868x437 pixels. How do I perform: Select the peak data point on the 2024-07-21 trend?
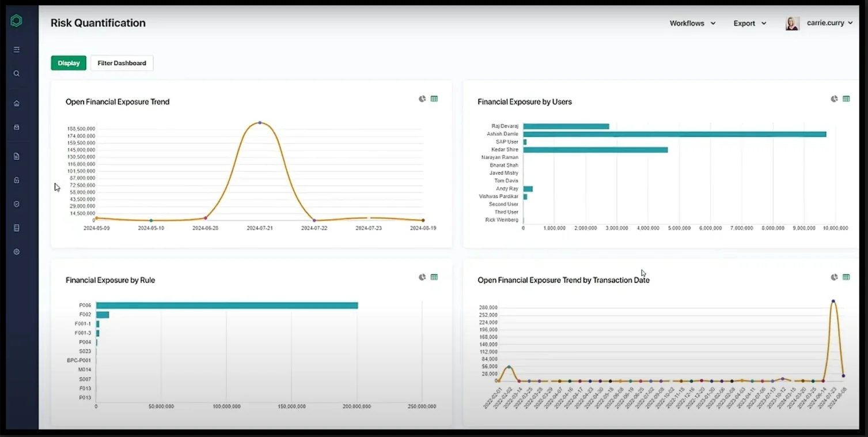(x=259, y=122)
